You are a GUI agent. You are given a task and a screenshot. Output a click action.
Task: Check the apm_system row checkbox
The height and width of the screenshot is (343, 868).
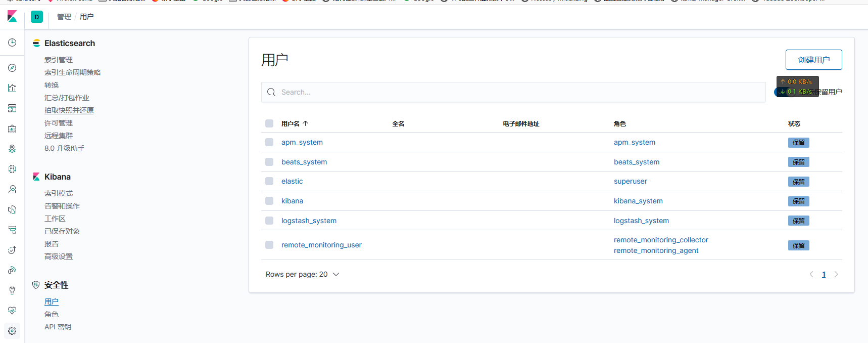click(269, 142)
